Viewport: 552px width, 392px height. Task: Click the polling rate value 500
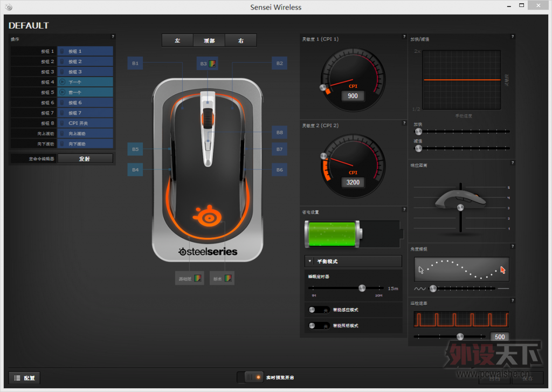500,336
